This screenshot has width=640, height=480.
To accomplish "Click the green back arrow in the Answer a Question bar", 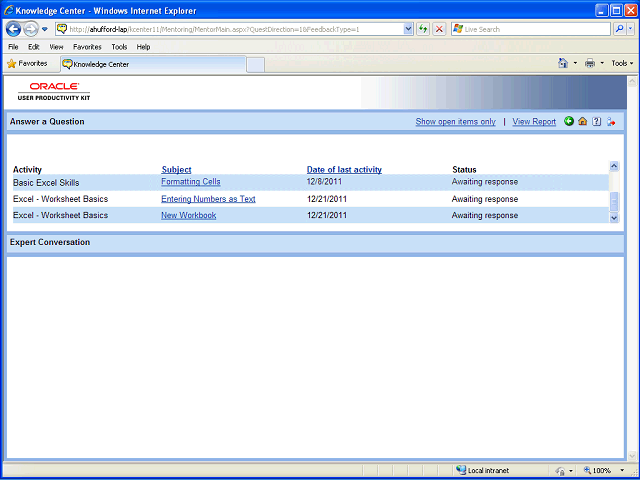I will 569,121.
